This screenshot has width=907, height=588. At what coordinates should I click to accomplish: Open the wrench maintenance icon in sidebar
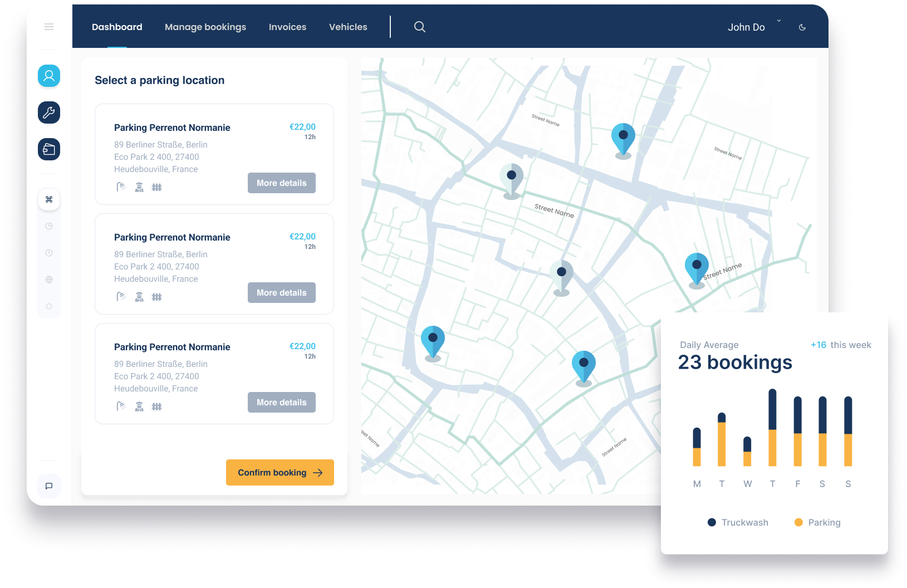coord(49,112)
